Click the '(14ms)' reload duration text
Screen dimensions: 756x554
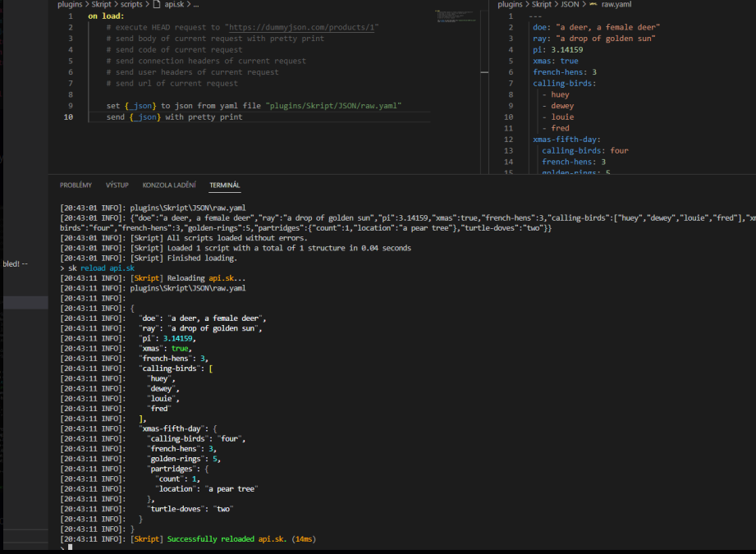304,539
